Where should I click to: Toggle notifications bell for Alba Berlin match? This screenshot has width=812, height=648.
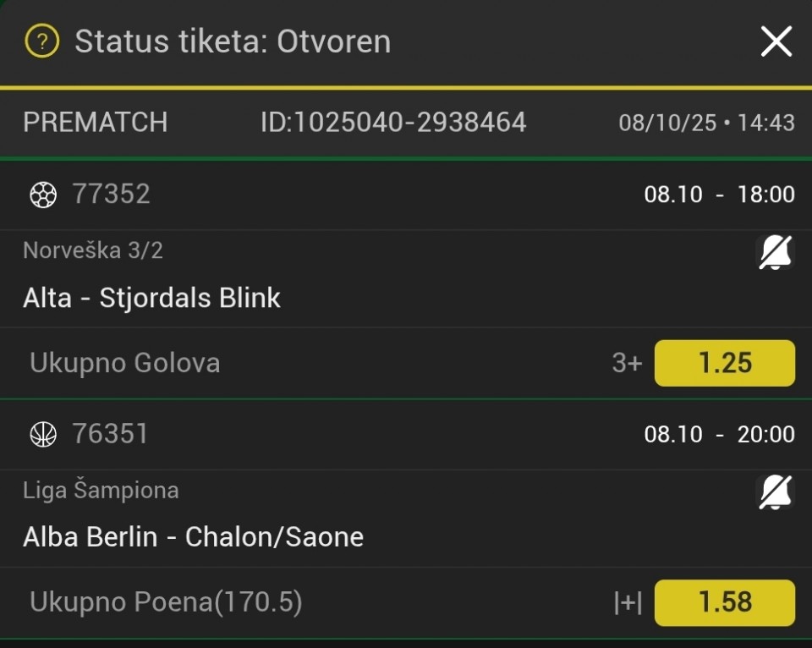(774, 491)
